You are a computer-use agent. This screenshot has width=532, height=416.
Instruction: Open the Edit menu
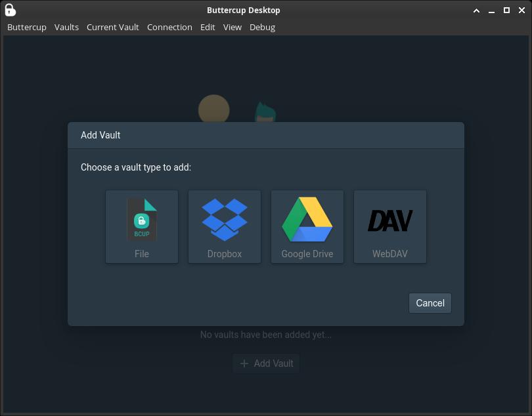click(208, 27)
